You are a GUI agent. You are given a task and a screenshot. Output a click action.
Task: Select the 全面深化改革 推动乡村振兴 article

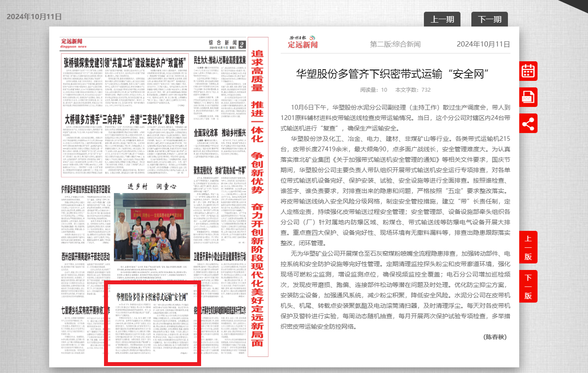tap(220, 133)
